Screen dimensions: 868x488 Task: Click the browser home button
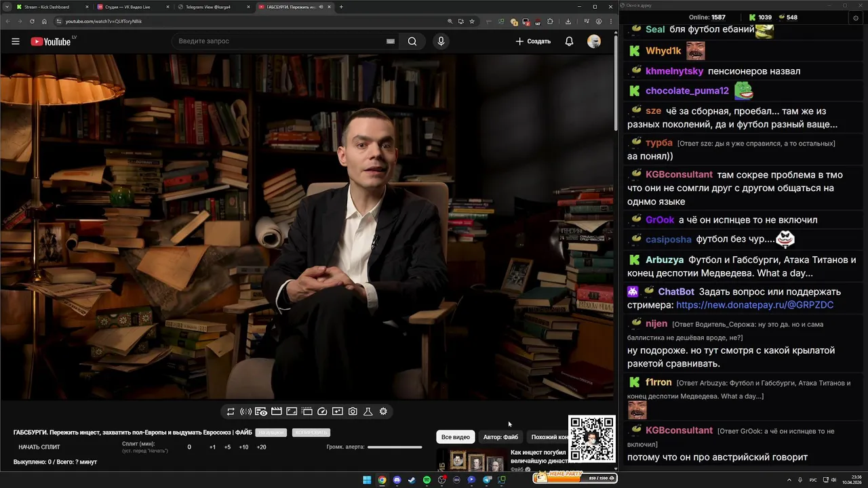[44, 21]
